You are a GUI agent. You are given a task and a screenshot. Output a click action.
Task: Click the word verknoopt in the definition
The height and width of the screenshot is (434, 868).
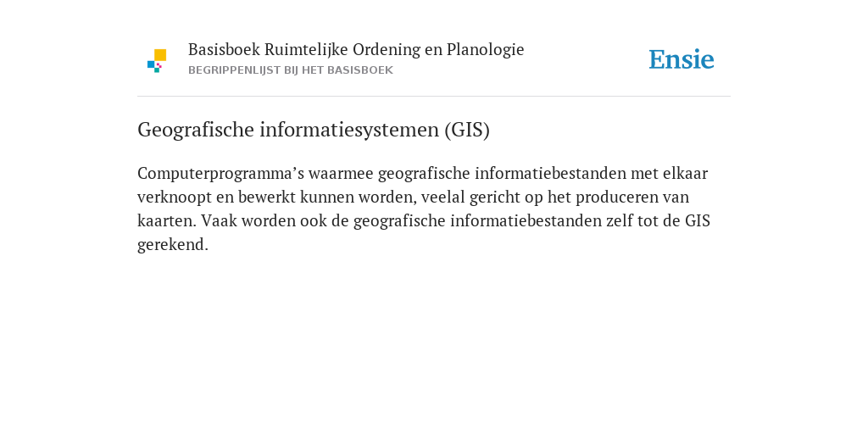pos(175,198)
